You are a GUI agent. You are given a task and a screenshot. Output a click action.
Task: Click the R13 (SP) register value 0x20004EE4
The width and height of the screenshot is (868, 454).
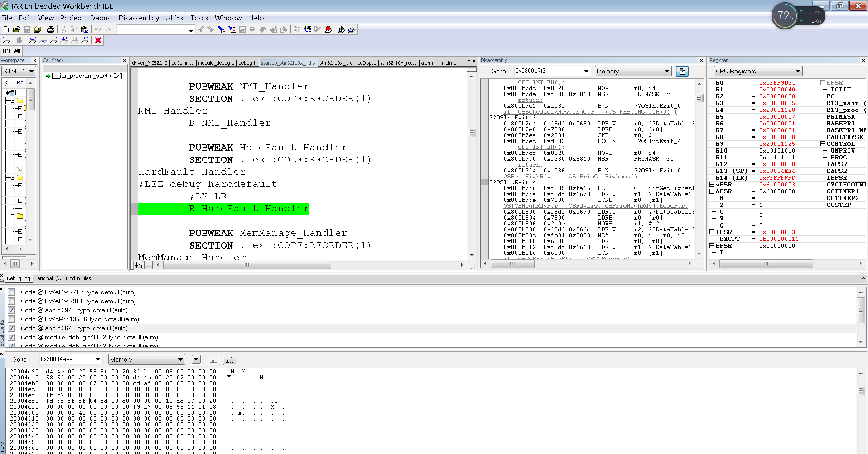(777, 171)
